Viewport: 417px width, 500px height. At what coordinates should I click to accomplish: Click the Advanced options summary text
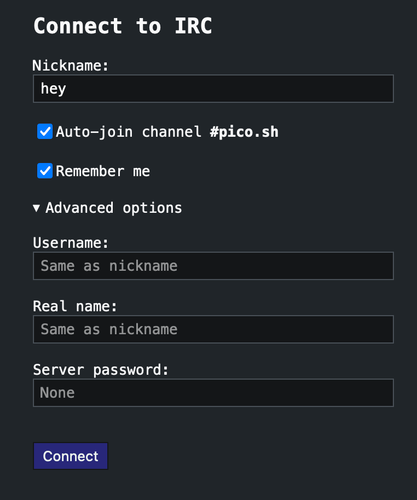pos(114,208)
